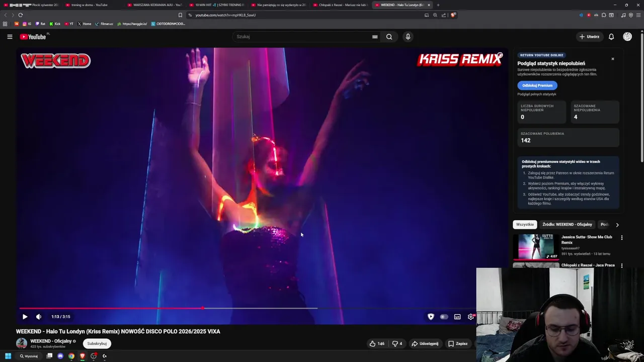The image size is (644, 362).
Task: Go back in browser history
Action: tap(6, 15)
